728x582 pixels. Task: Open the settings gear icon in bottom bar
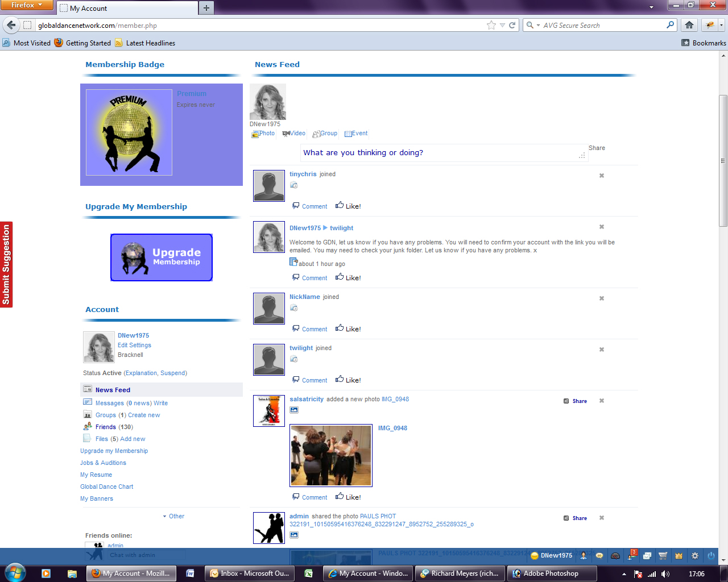[x=694, y=556]
